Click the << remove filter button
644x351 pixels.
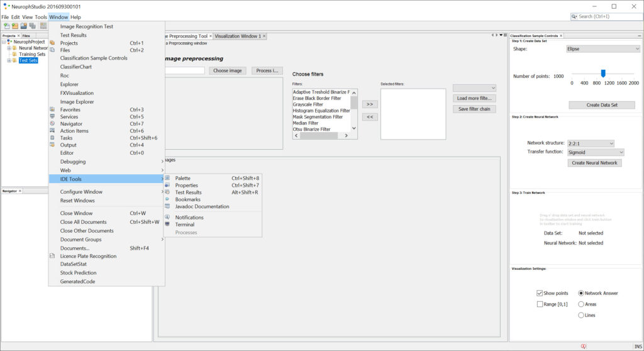(x=370, y=117)
